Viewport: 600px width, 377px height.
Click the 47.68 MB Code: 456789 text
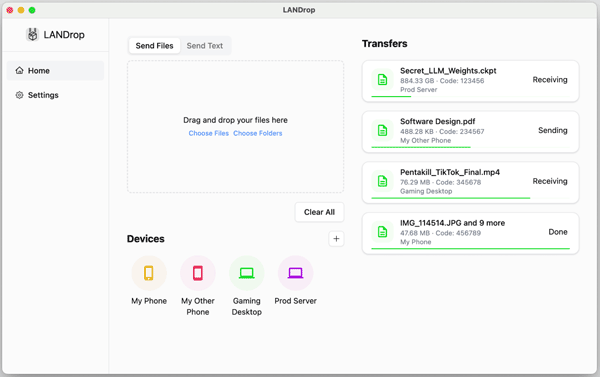tap(440, 233)
